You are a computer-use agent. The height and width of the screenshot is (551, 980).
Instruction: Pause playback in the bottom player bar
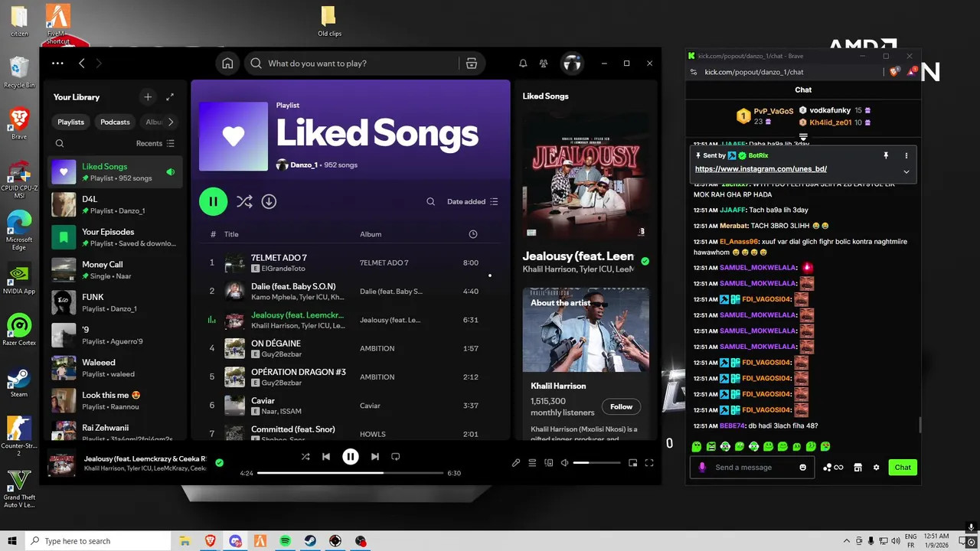pyautogui.click(x=350, y=457)
